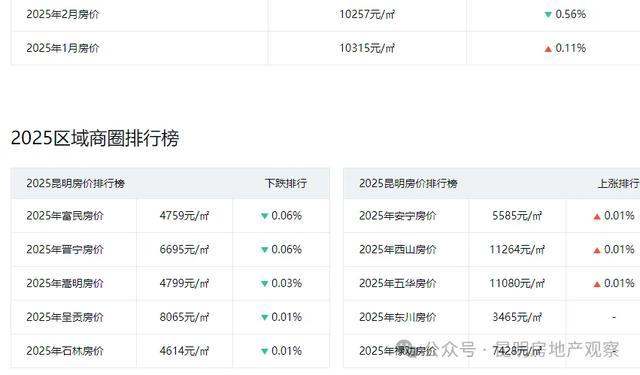Open the 2025年嵩明房价 entry
Viewport: 640px width, 375px height.
tap(64, 283)
